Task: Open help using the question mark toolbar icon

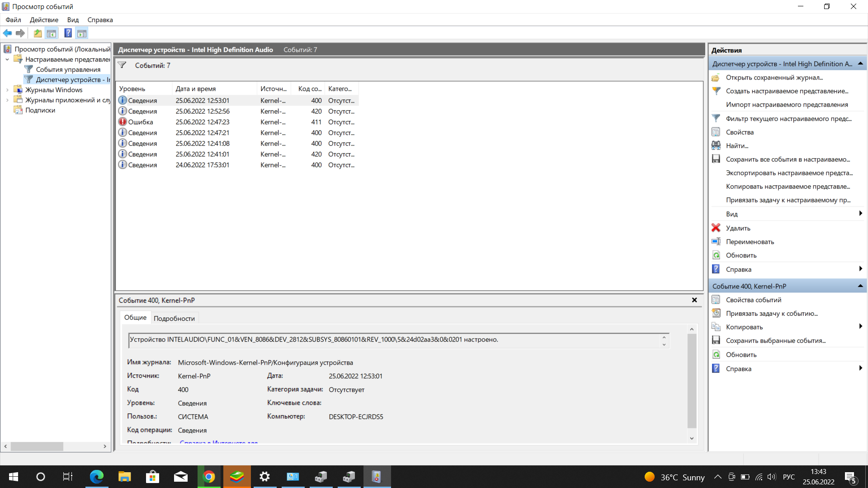Action: pyautogui.click(x=67, y=33)
